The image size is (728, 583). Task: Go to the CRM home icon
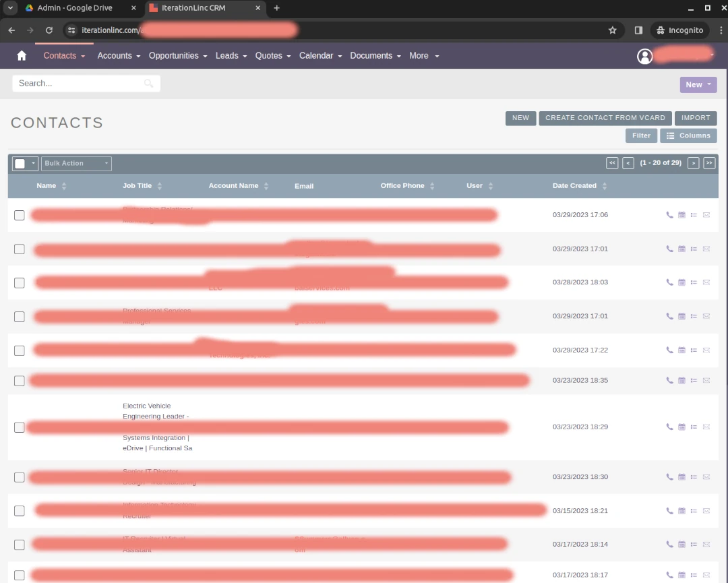tap(22, 56)
